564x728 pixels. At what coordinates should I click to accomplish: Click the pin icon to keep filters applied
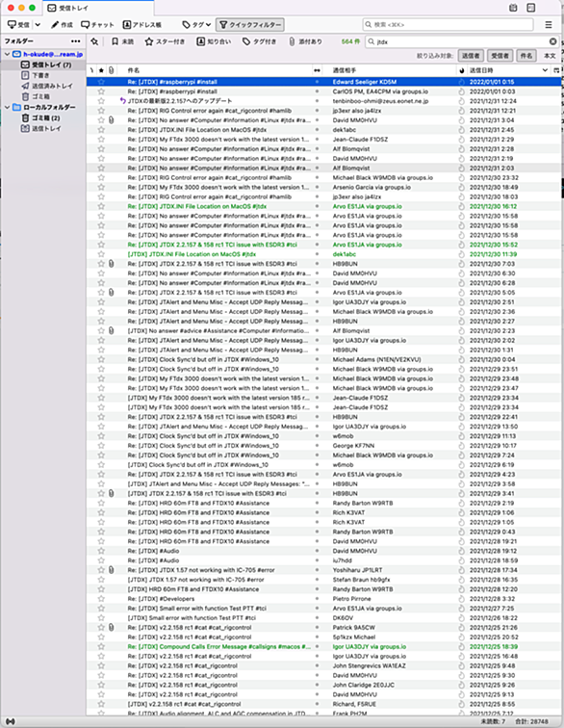94,41
